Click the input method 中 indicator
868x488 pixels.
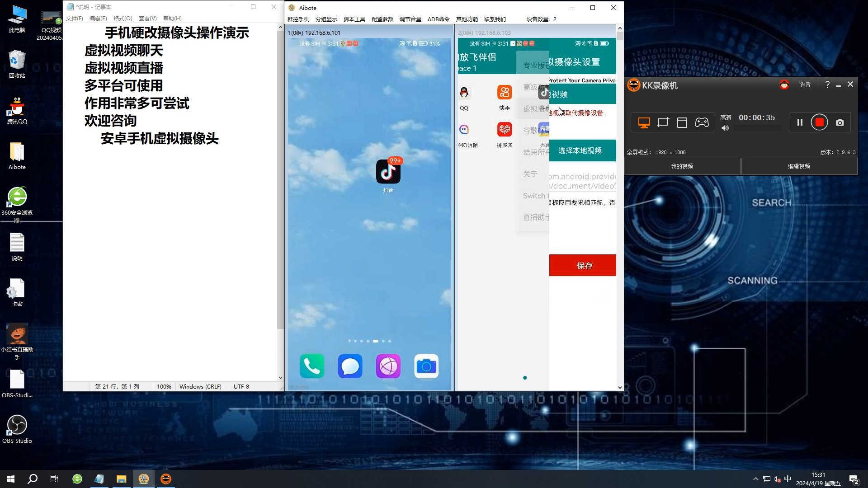pos(788,479)
